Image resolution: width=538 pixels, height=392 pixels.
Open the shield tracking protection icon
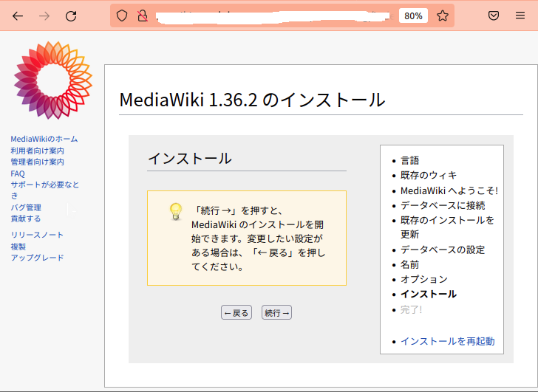[x=122, y=16]
